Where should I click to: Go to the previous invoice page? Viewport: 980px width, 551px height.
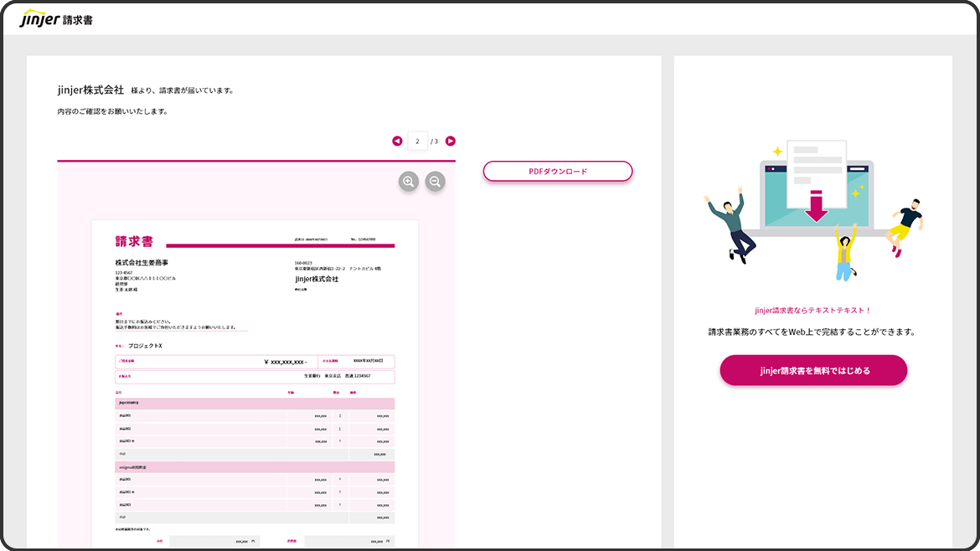coord(397,141)
